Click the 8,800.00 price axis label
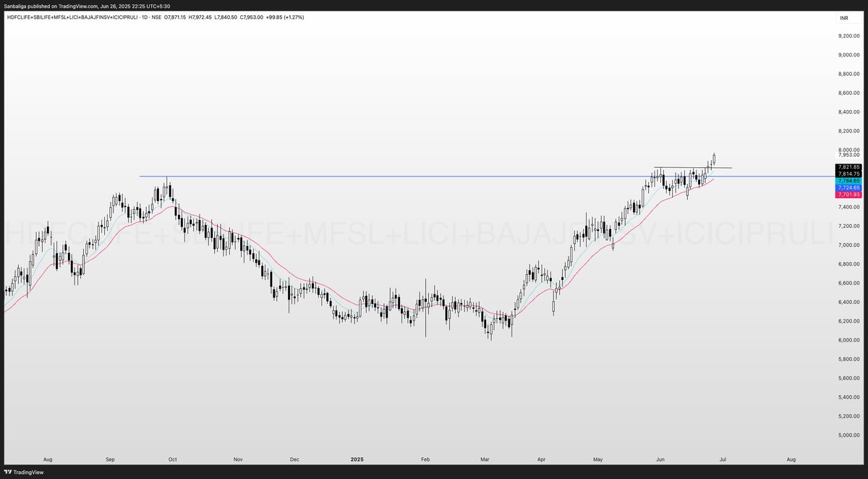The image size is (868, 479). (x=849, y=74)
